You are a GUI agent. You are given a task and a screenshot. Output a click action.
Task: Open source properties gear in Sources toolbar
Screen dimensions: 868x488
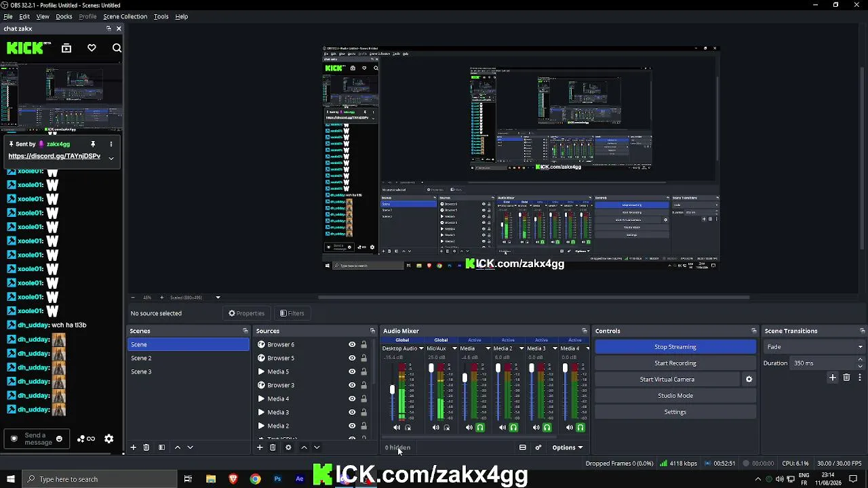point(288,447)
